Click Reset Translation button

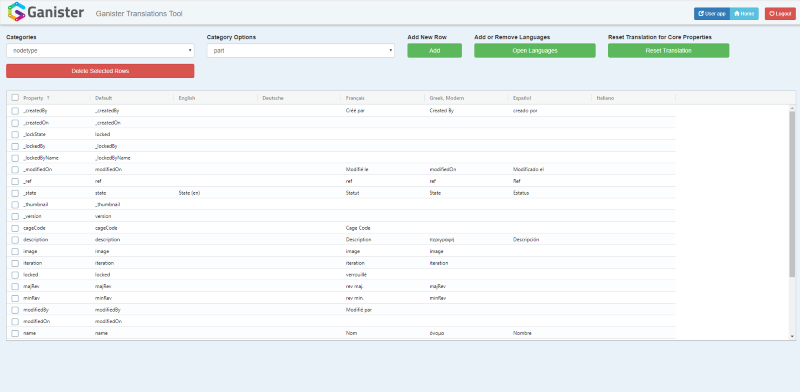tap(668, 51)
